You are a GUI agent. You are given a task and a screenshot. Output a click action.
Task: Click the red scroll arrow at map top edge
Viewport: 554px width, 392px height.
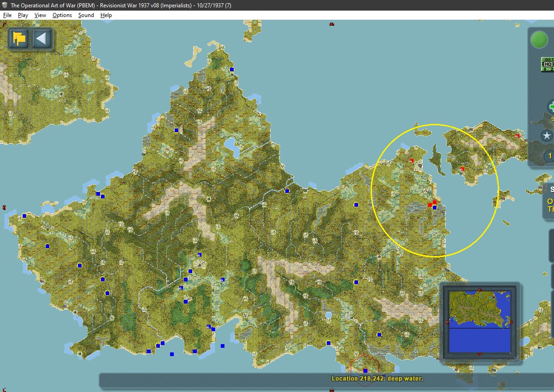(331, 24)
